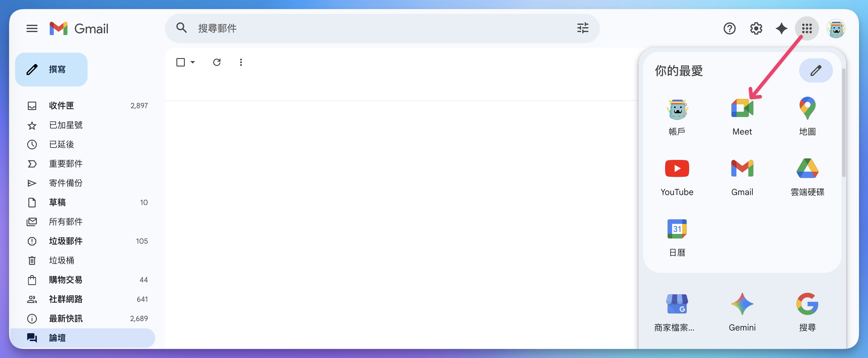Expand the select checkbox dropdown arrow
Viewport: 868px width, 358px height.
(193, 62)
